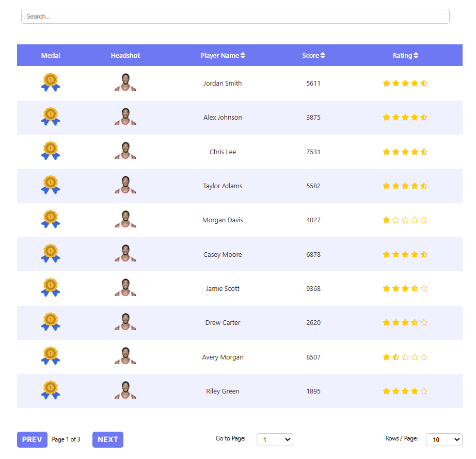Click the medal icon in Chris Lee's row
476x459 pixels.
51,151
